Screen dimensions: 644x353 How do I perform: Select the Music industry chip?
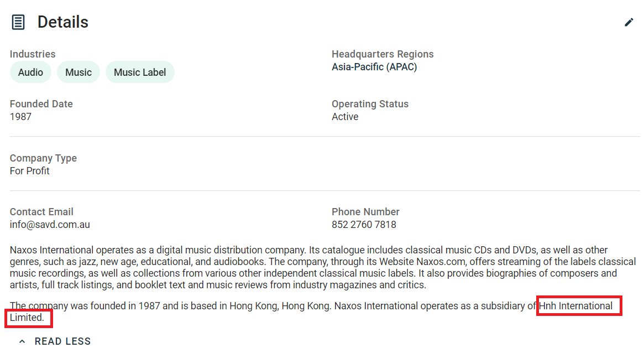pyautogui.click(x=78, y=72)
